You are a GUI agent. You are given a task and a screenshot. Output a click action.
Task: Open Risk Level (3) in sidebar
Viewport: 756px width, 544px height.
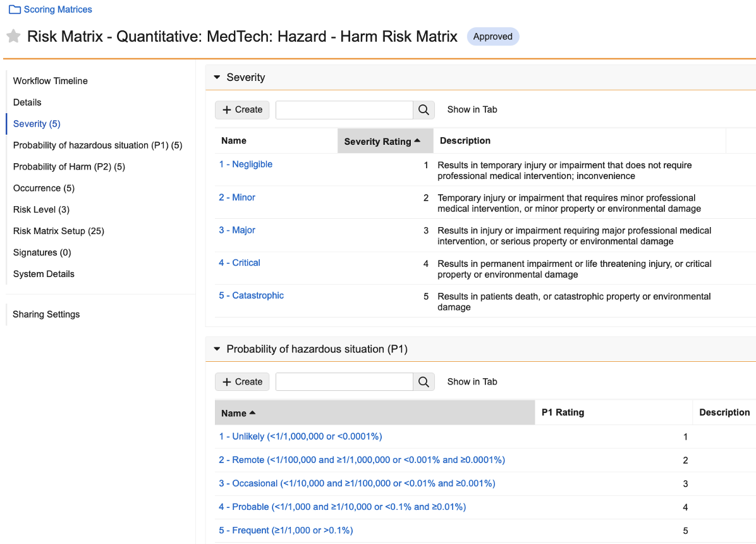pyautogui.click(x=41, y=209)
